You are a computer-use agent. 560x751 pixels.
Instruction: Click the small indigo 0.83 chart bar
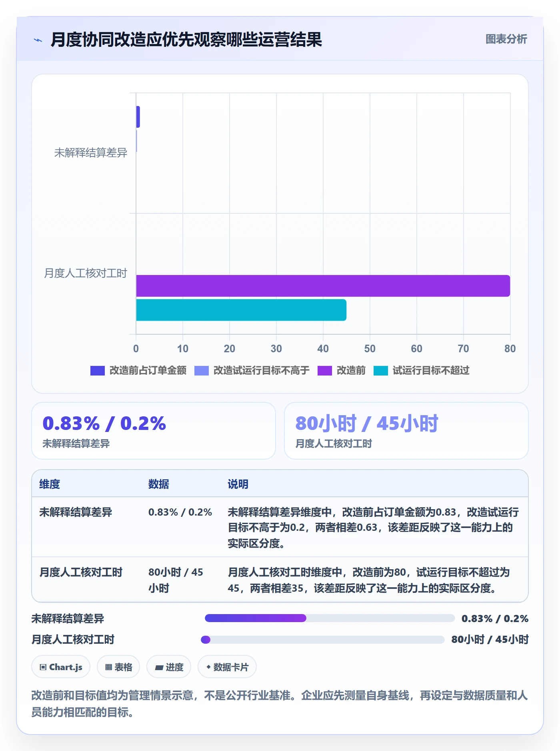(x=138, y=117)
